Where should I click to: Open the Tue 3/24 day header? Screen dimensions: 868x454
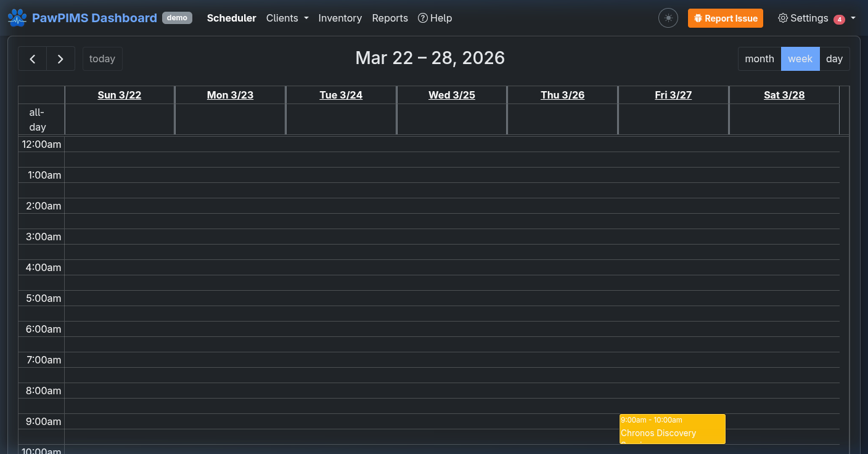click(341, 95)
